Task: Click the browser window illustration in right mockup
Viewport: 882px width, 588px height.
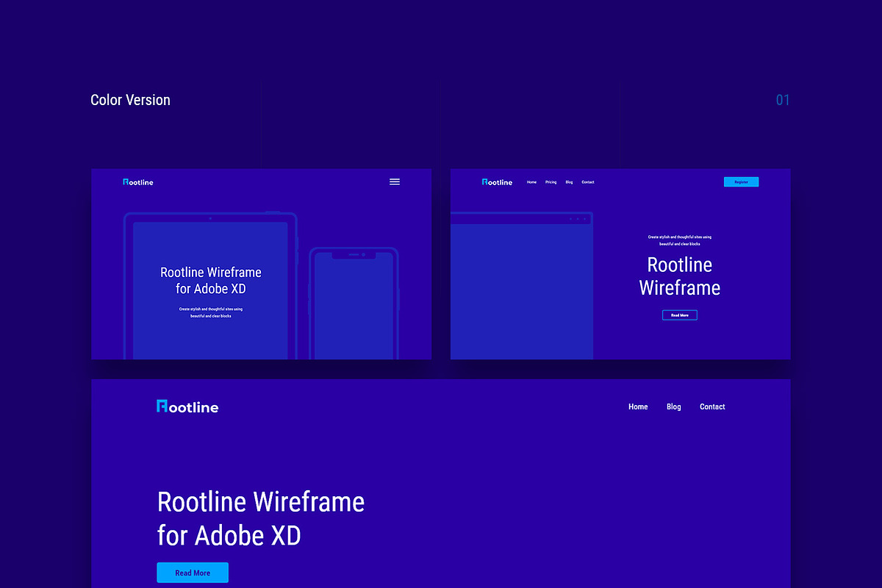Action: (522, 286)
